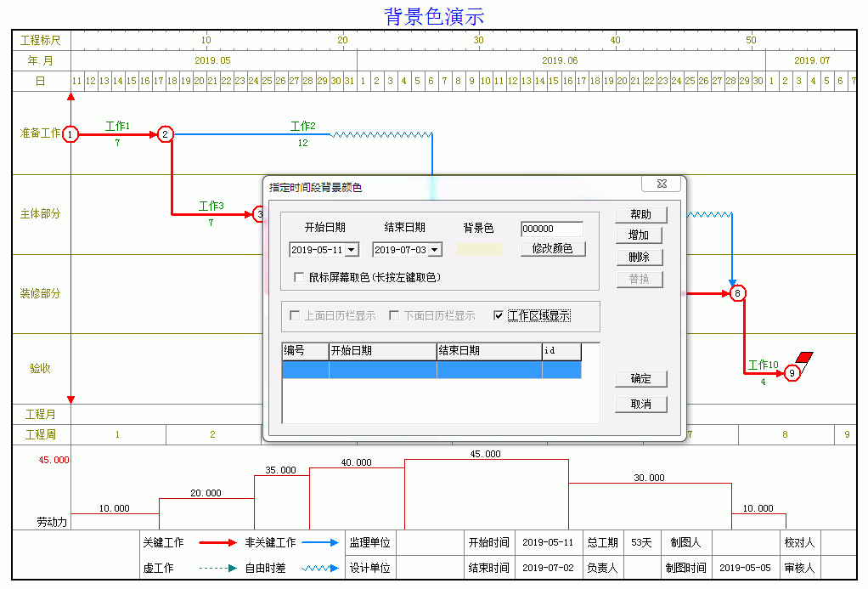Toggle the 上面日历栏显示 checkbox
868x589 pixels.
coord(295,316)
